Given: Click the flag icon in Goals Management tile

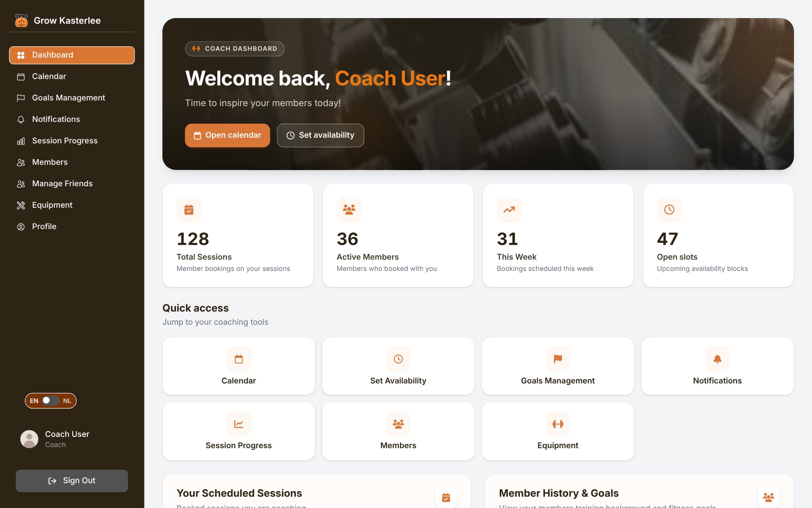Looking at the screenshot, I should (558, 359).
